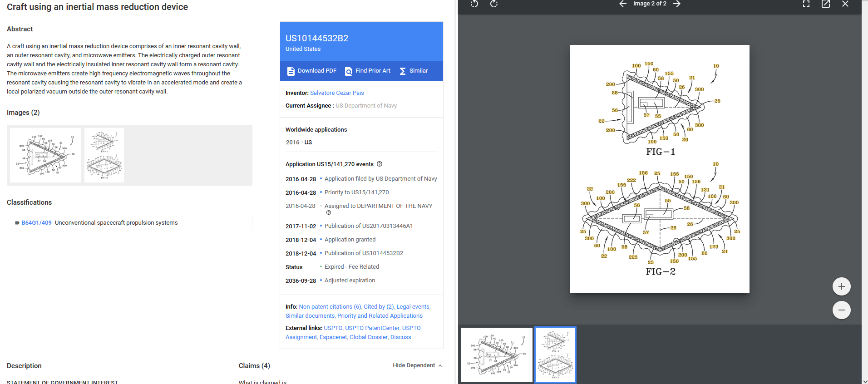This screenshot has width=868, height=384.
Task: Click the Similar sigma icon
Action: click(403, 71)
